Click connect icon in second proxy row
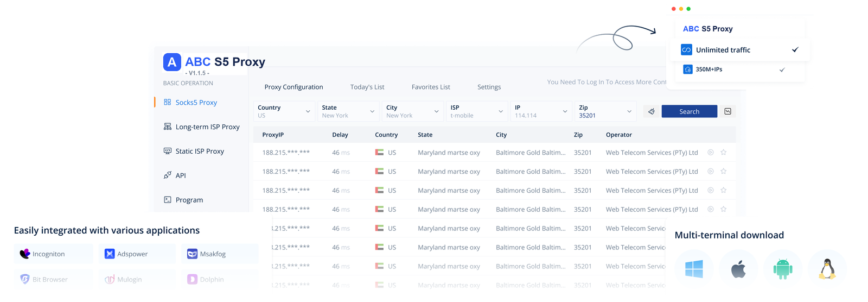The width and height of the screenshot is (868, 302). tap(711, 172)
